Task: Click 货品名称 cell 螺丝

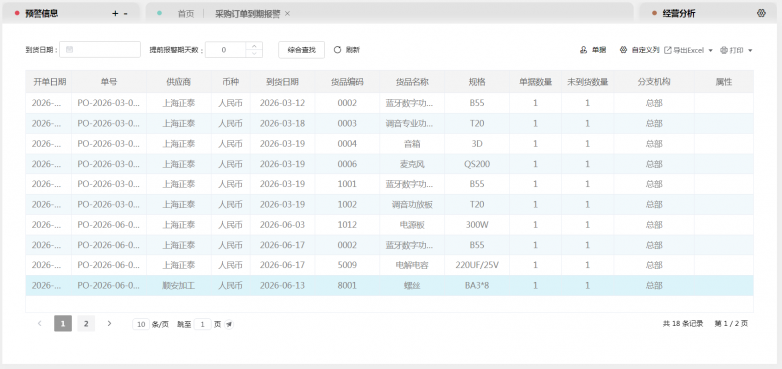Action: click(412, 285)
